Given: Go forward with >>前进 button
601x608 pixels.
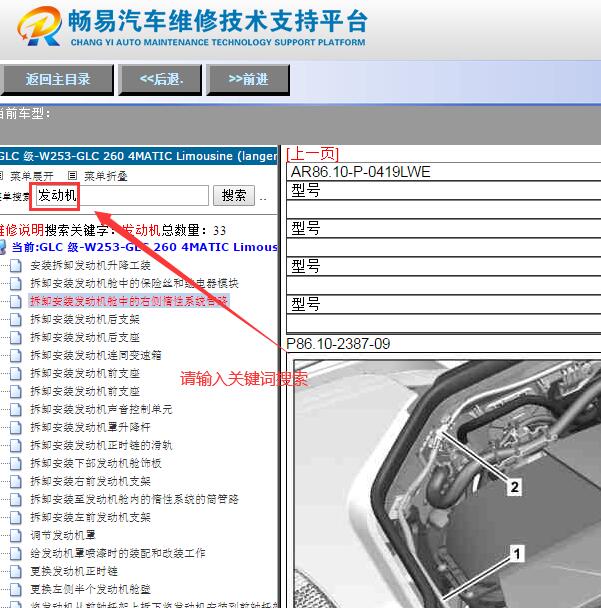Looking at the screenshot, I should pyautogui.click(x=248, y=79).
